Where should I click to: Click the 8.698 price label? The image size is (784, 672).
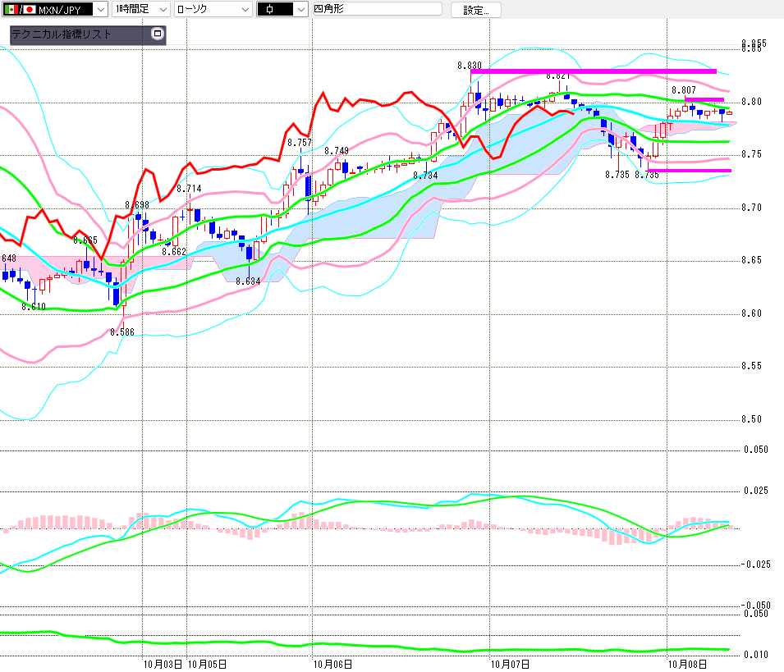coord(137,205)
